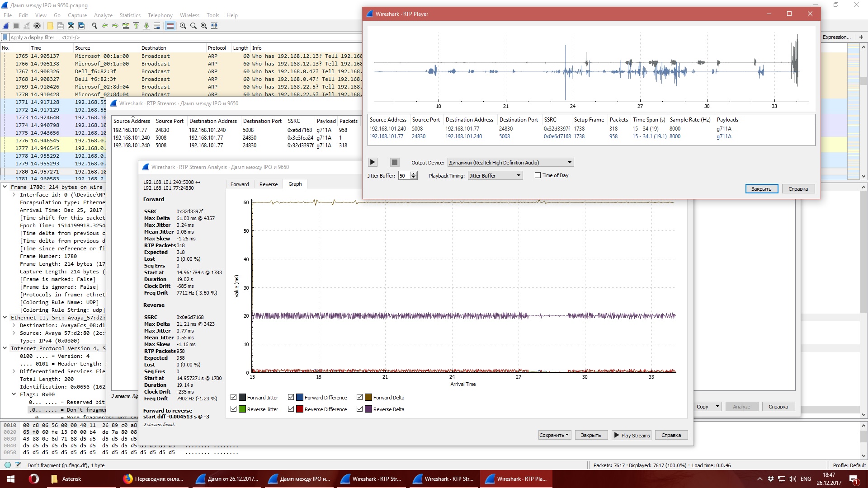The image size is (868, 488).
Task: Click the Forward Difference blue color swatch
Action: pos(299,397)
